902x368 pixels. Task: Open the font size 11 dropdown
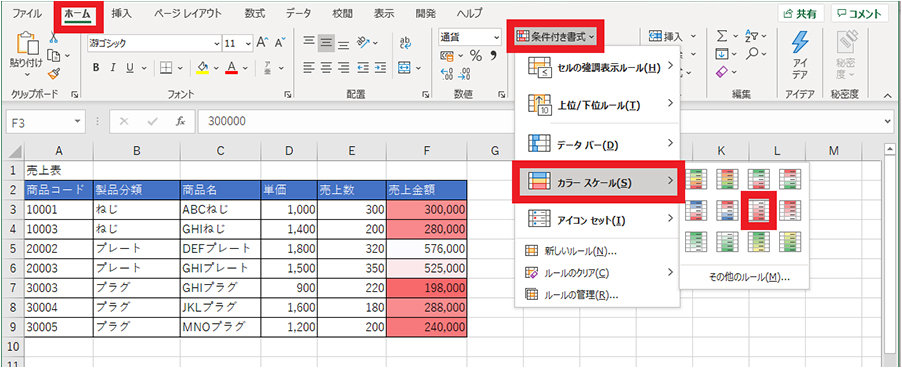(x=249, y=43)
